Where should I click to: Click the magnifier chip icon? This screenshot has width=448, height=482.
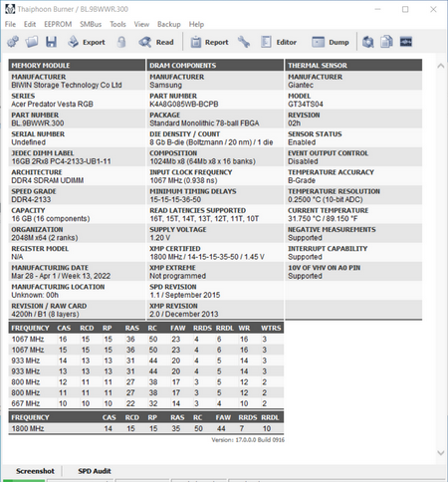[367, 42]
